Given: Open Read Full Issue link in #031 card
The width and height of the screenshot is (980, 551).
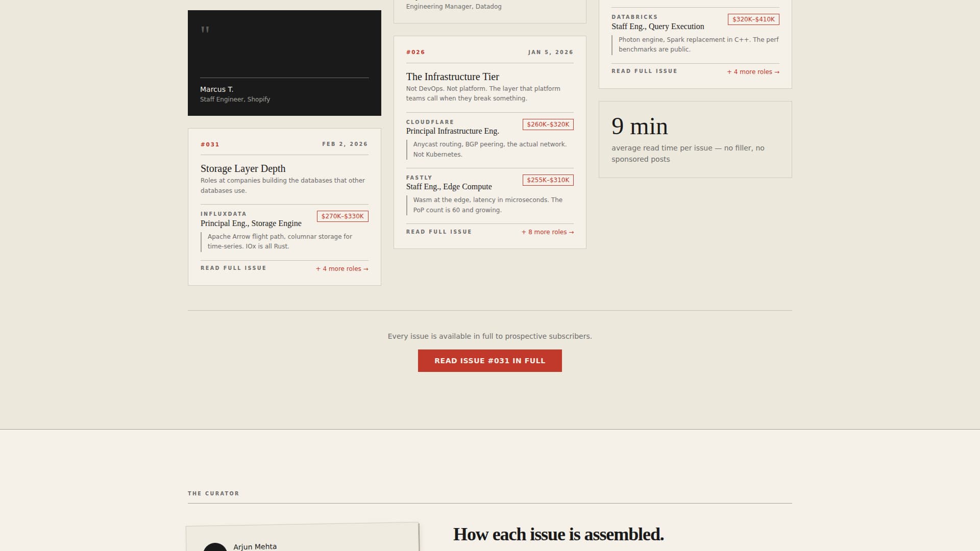Looking at the screenshot, I should [233, 268].
